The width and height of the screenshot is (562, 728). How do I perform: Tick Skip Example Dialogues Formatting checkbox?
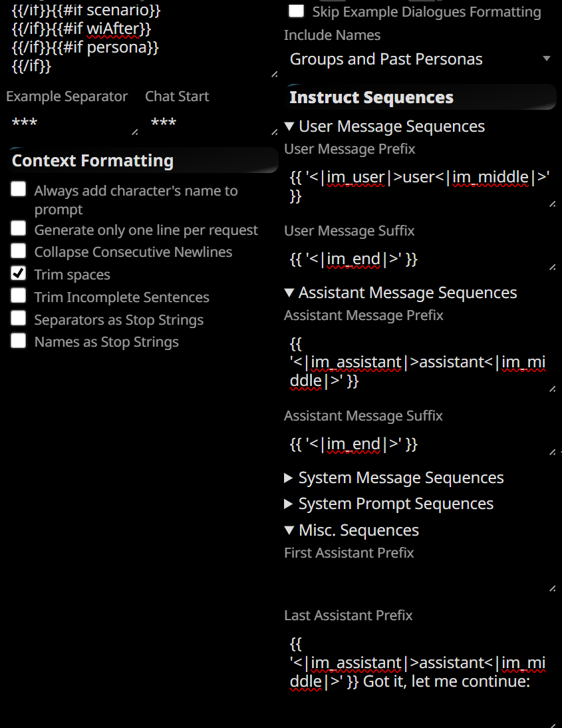pyautogui.click(x=296, y=11)
